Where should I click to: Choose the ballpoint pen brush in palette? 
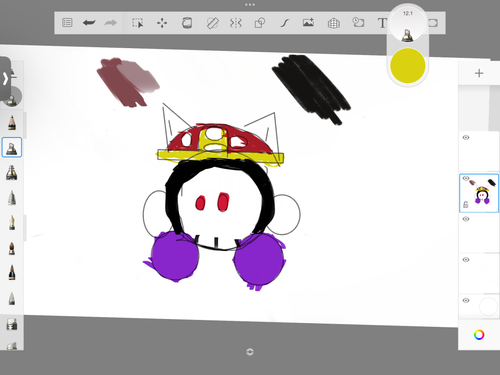12,198
